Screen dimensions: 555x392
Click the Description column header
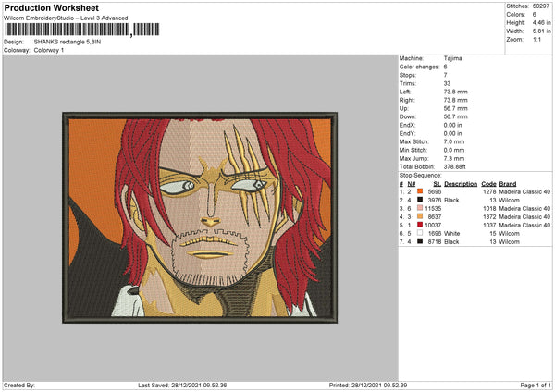pyautogui.click(x=461, y=184)
